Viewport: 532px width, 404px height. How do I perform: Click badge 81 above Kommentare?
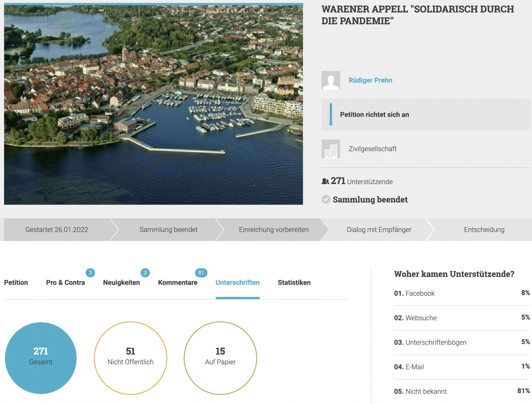point(201,273)
